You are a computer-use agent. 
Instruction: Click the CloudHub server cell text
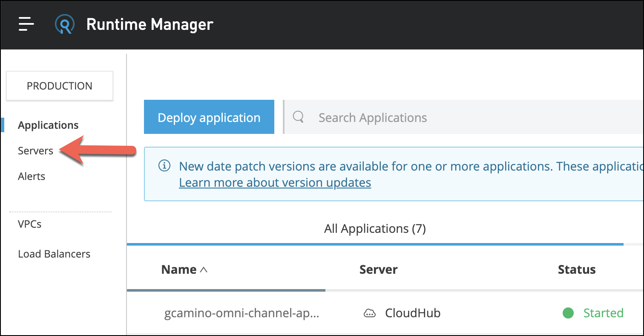pyautogui.click(x=413, y=313)
